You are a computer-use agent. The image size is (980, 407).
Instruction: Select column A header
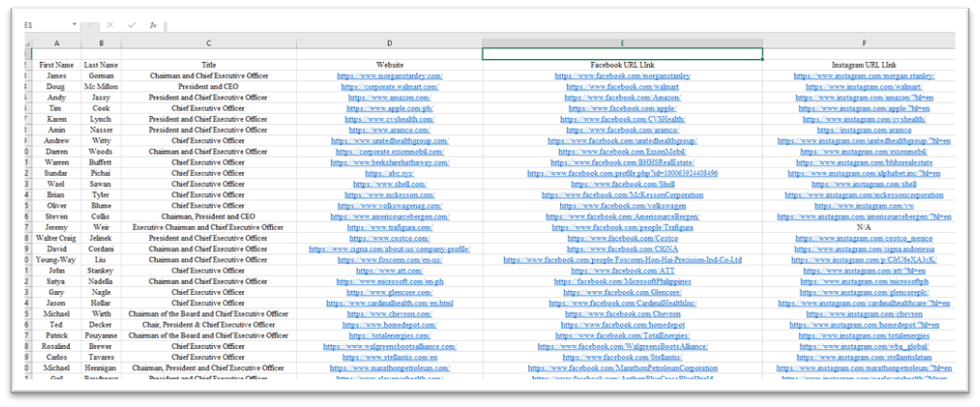click(57, 44)
